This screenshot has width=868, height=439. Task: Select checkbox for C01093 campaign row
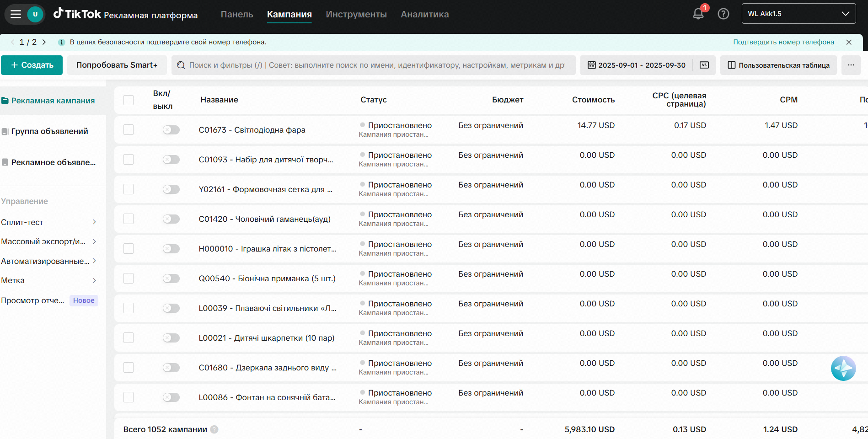129,160
